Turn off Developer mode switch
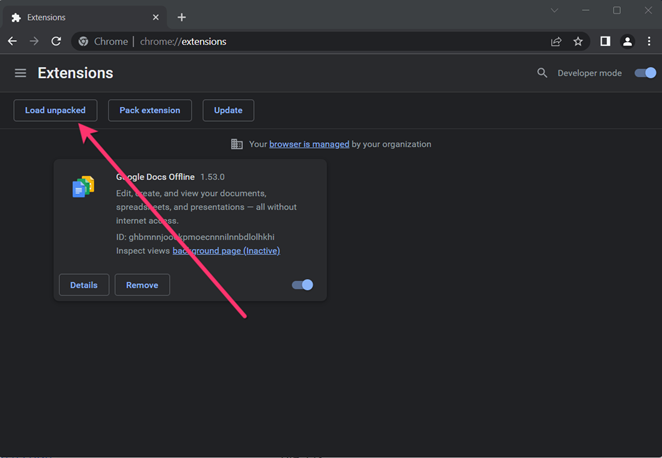The width and height of the screenshot is (662, 458). (646, 73)
